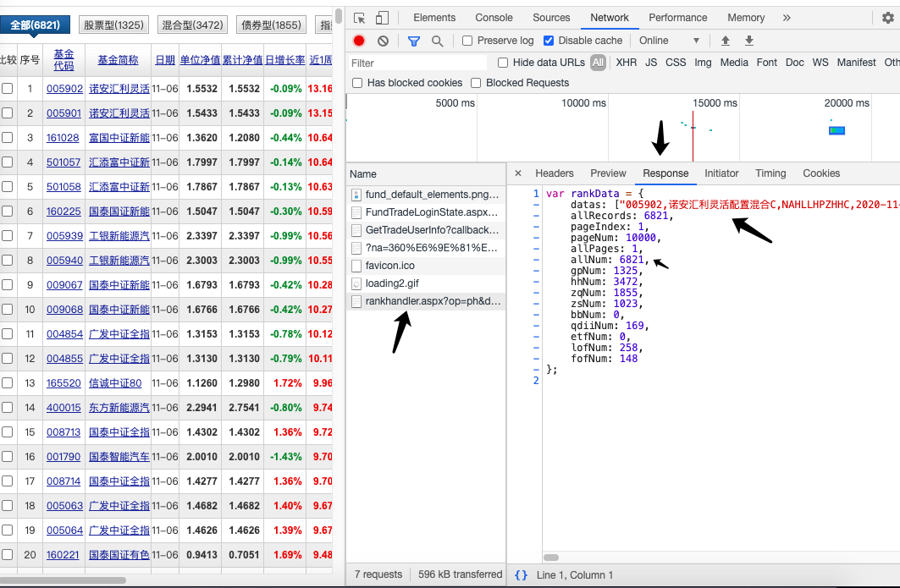Focus the network Filter text field
Image resolution: width=900 pixels, height=588 pixels.
tap(417, 63)
